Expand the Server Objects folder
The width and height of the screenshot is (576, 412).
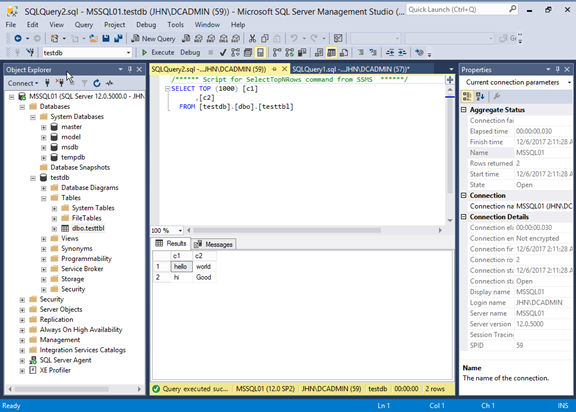pyautogui.click(x=22, y=310)
